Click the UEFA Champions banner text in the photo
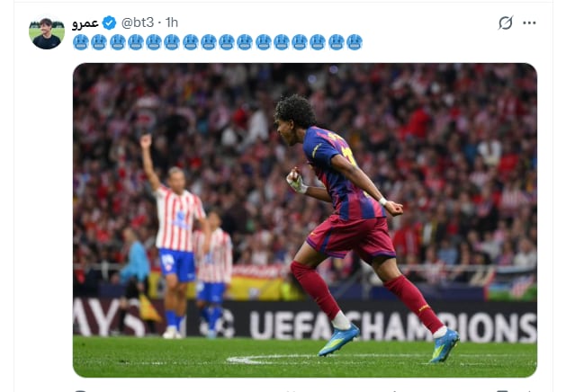The image size is (566, 392). (x=392, y=325)
